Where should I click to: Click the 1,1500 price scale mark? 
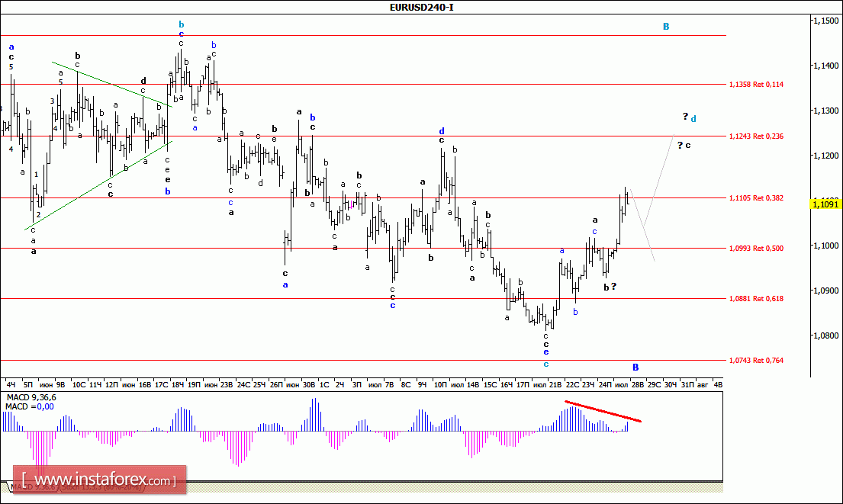click(826, 21)
